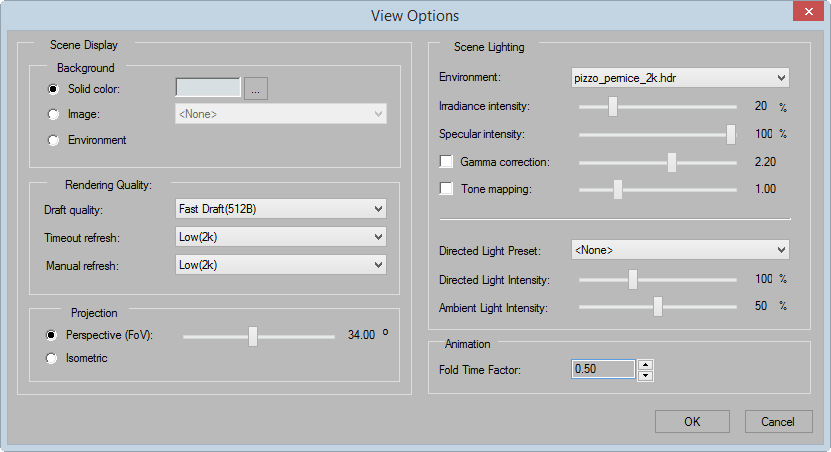
Task: Click the browse '...' button for solid color
Action: (256, 88)
